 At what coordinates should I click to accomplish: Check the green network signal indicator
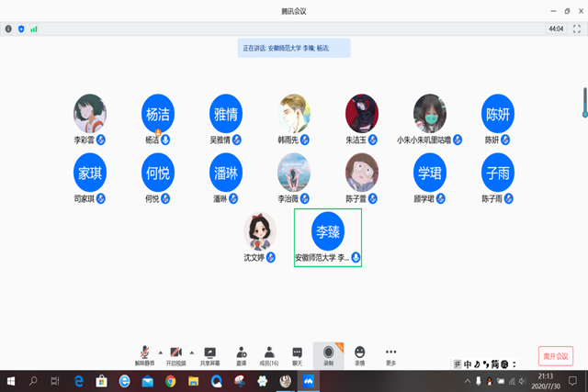34,29
